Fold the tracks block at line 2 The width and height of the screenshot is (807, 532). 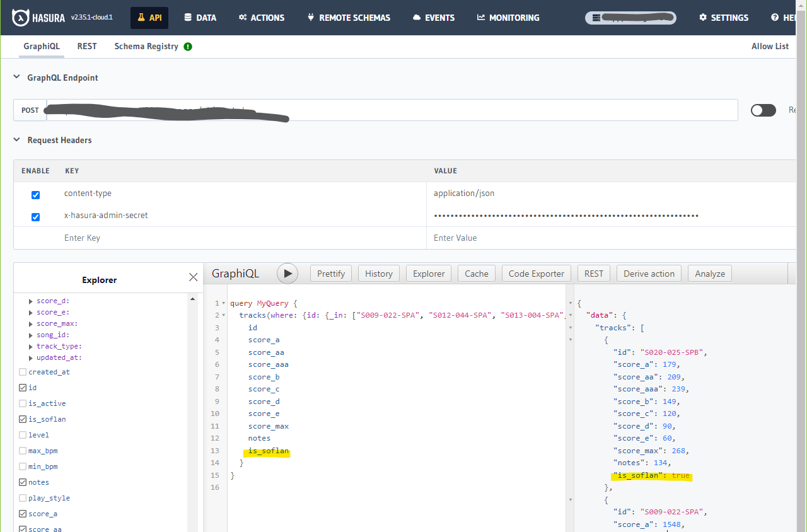click(x=223, y=316)
